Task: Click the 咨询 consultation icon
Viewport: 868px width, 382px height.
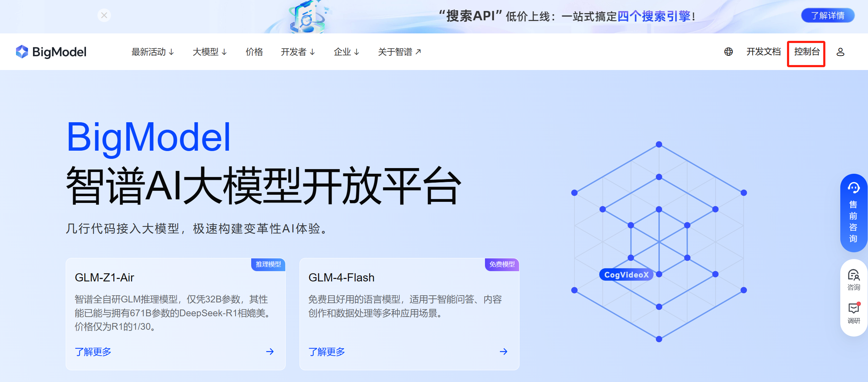Action: [853, 280]
